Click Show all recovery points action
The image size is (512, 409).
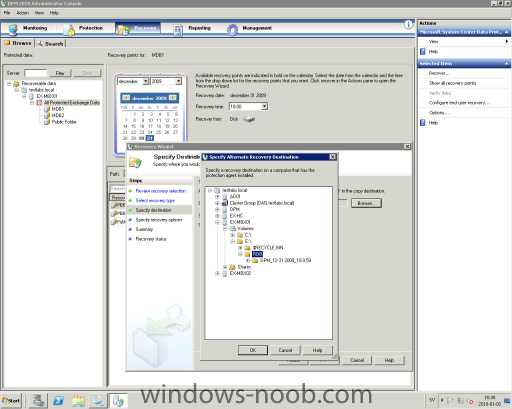click(x=452, y=83)
